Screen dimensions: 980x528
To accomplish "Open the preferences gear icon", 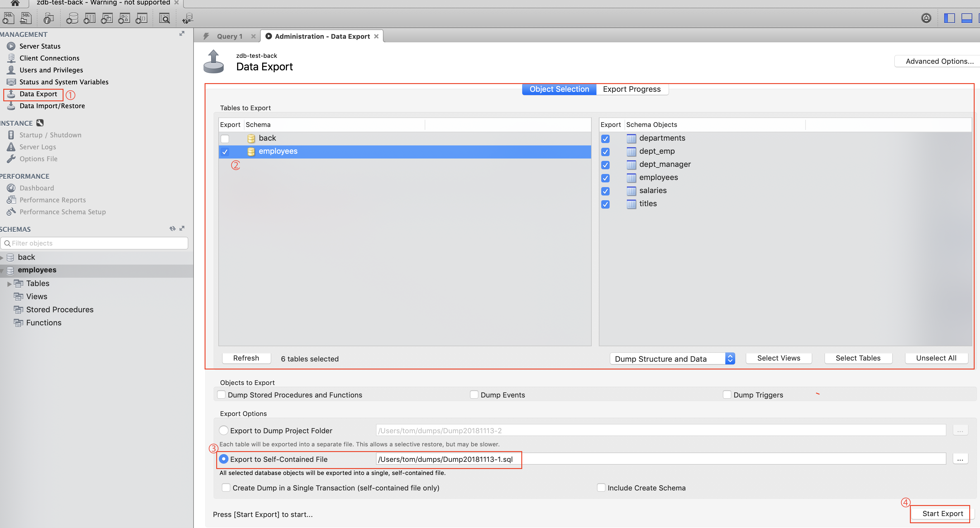I will 926,18.
